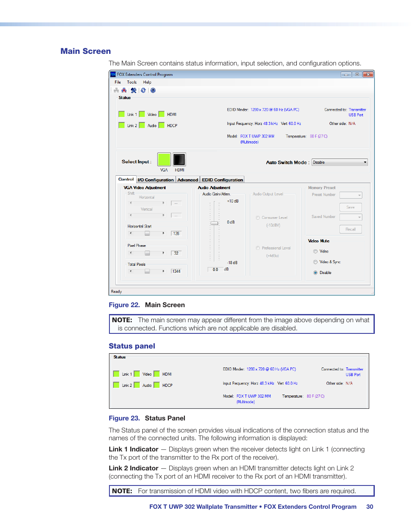
Task: Click Transmitter text in Figure 23 panel
Action: (x=355, y=369)
